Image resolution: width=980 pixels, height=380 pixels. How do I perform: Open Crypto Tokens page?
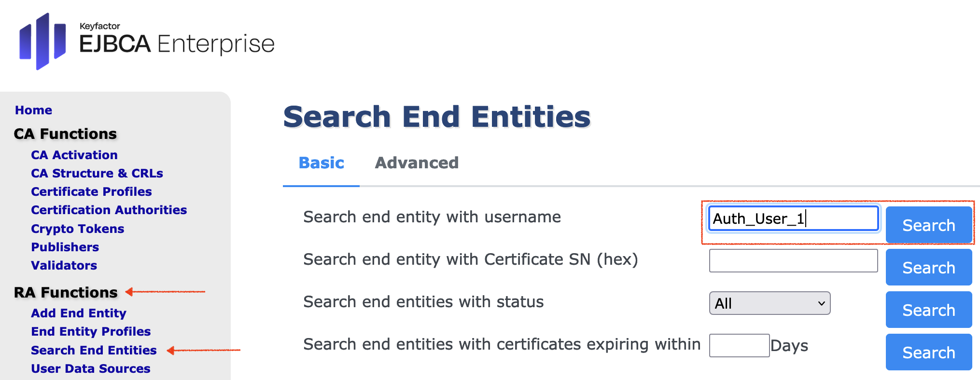(x=77, y=229)
